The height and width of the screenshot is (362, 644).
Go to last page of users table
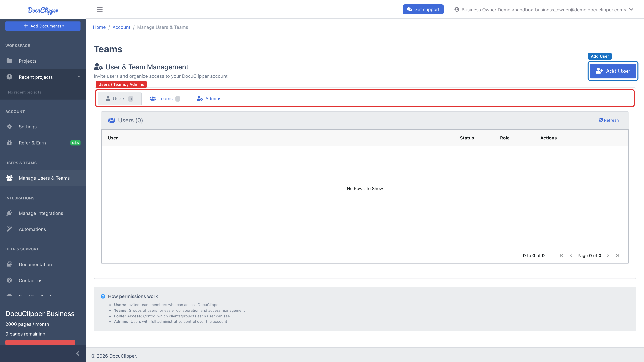coord(618,255)
